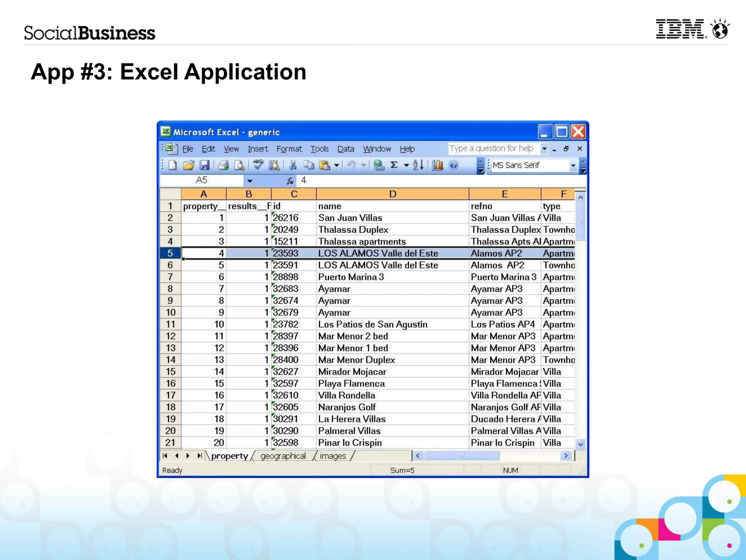Click the Save floppy disk icon
This screenshot has height=560, width=746.
204,165
